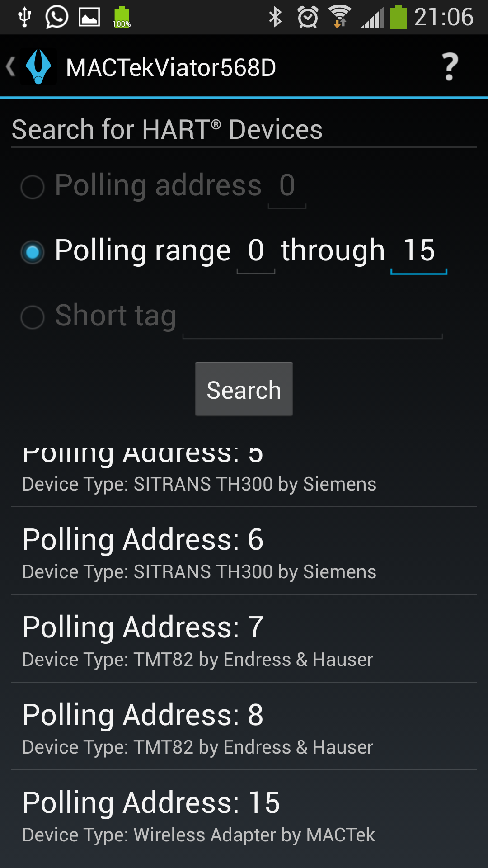Select the Short tag radio button
This screenshot has width=488, height=868.
coord(33,317)
